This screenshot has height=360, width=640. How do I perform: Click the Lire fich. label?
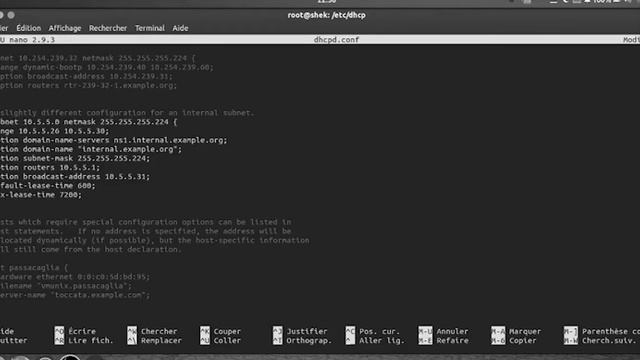click(x=91, y=340)
